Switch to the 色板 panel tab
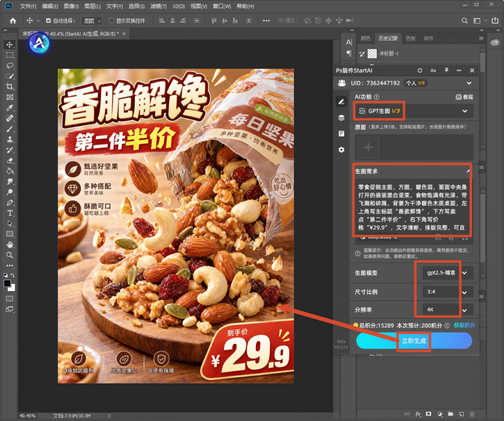This screenshot has height=421, width=504. point(410,38)
